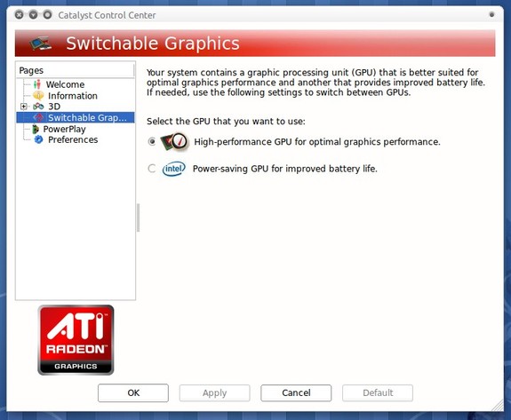
Task: Click the 'Power-saving GPU for improved battery life.' label
Action: [285, 169]
